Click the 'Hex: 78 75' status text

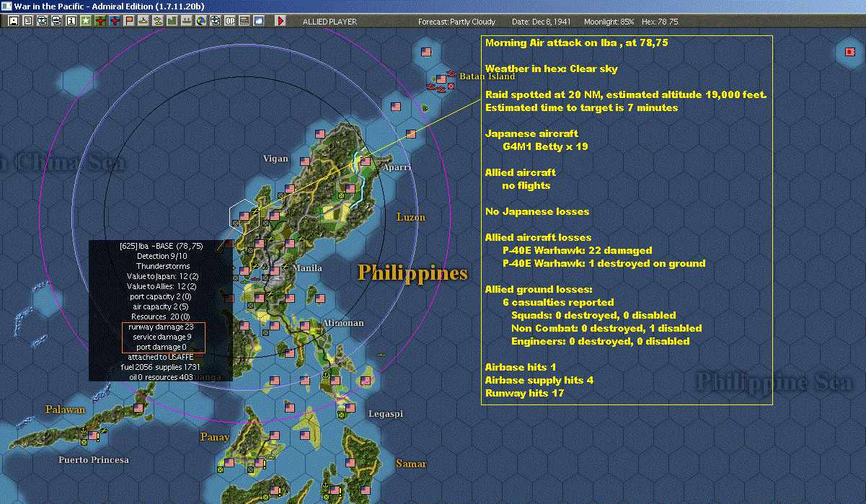(x=660, y=22)
